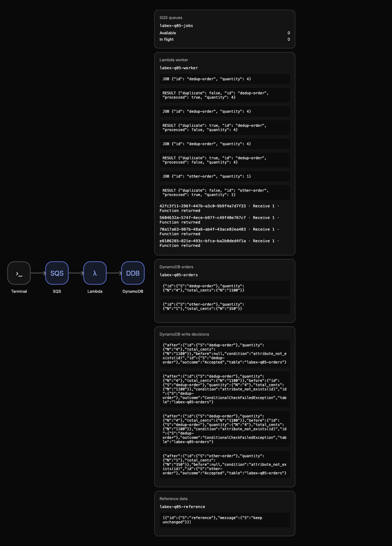Select the "keep unchanged" reference record
Screen dimensions: 392x546
[x=225, y=520]
